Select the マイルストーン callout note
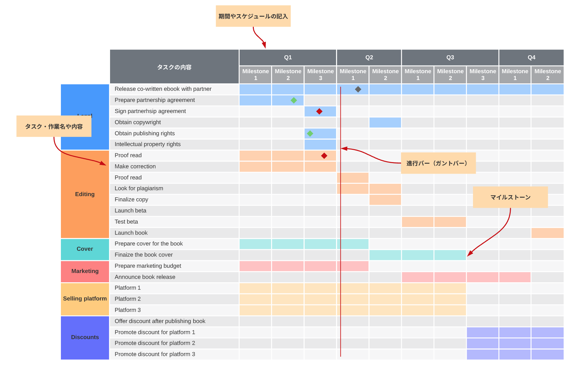The height and width of the screenshot is (378, 588). (510, 197)
